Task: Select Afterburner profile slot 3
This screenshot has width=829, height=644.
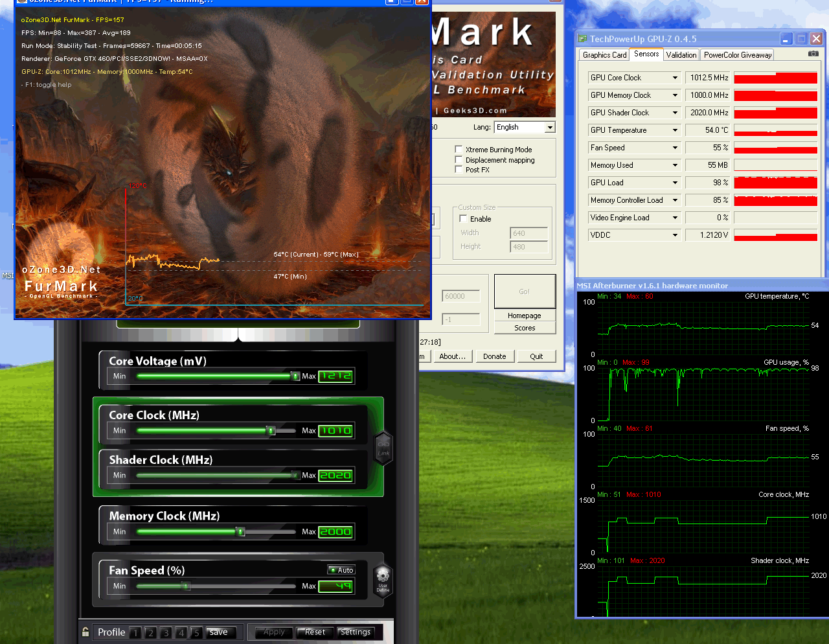Action: pos(166,633)
